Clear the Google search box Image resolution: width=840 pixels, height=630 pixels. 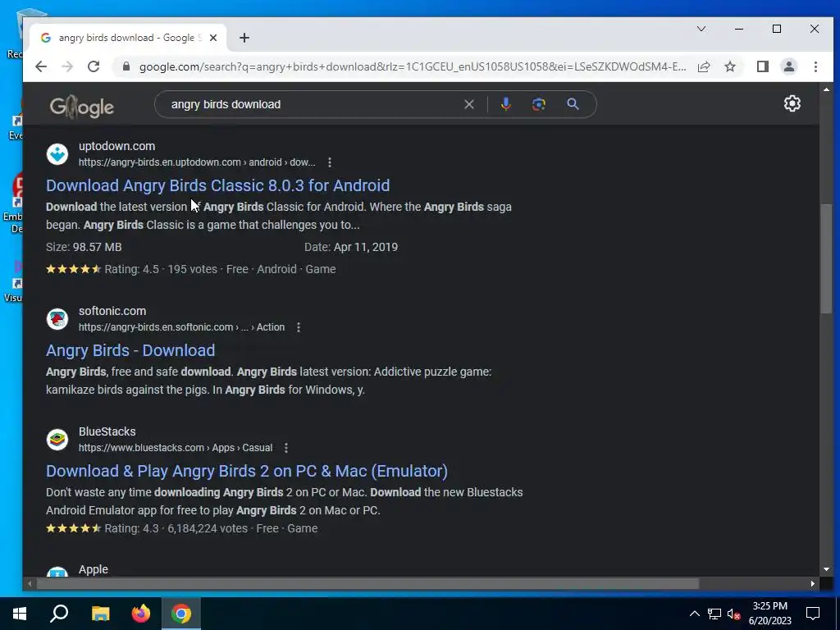[468, 104]
